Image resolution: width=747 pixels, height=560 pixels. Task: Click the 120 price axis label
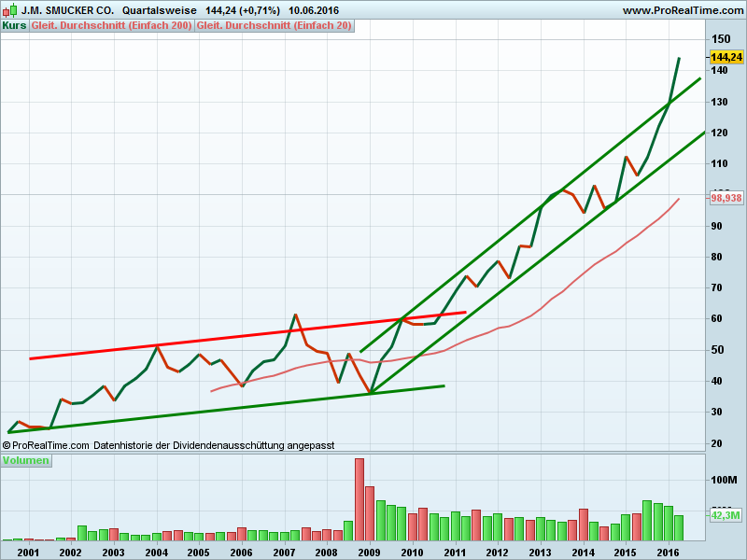(719, 133)
